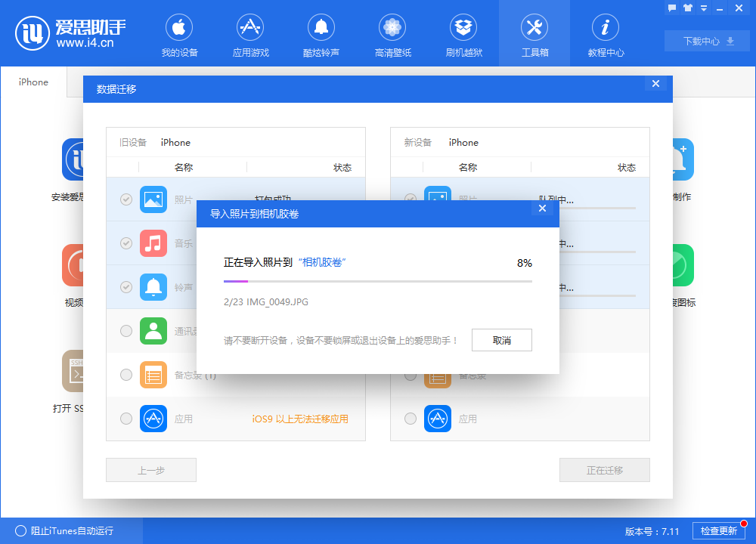The image size is (756, 544).
Task: Enable the 备忘录 migration checkbox
Action: tap(125, 374)
